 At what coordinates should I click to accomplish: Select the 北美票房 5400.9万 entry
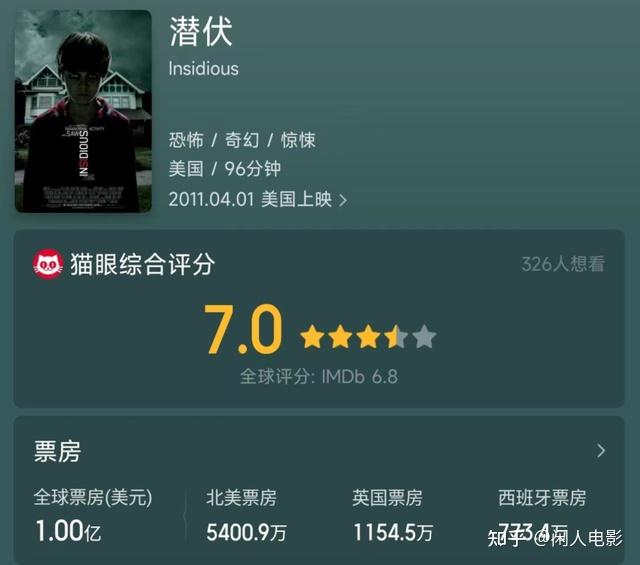tap(247, 515)
